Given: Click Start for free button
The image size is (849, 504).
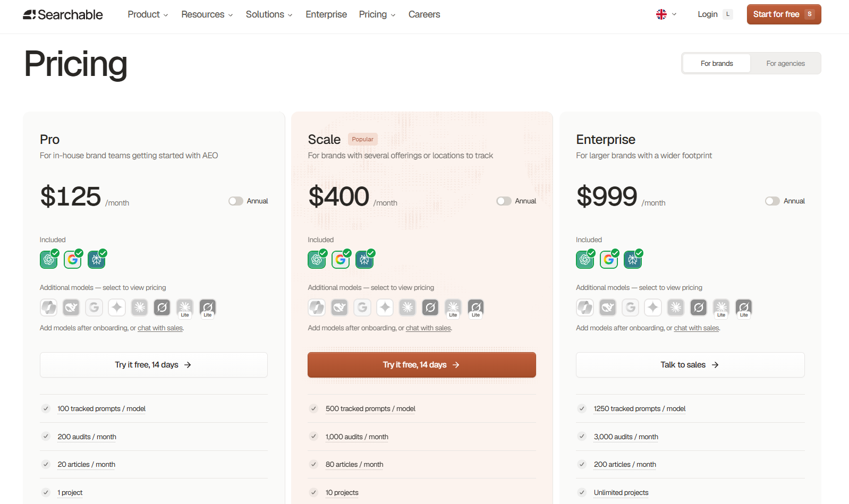Looking at the screenshot, I should coord(784,14).
